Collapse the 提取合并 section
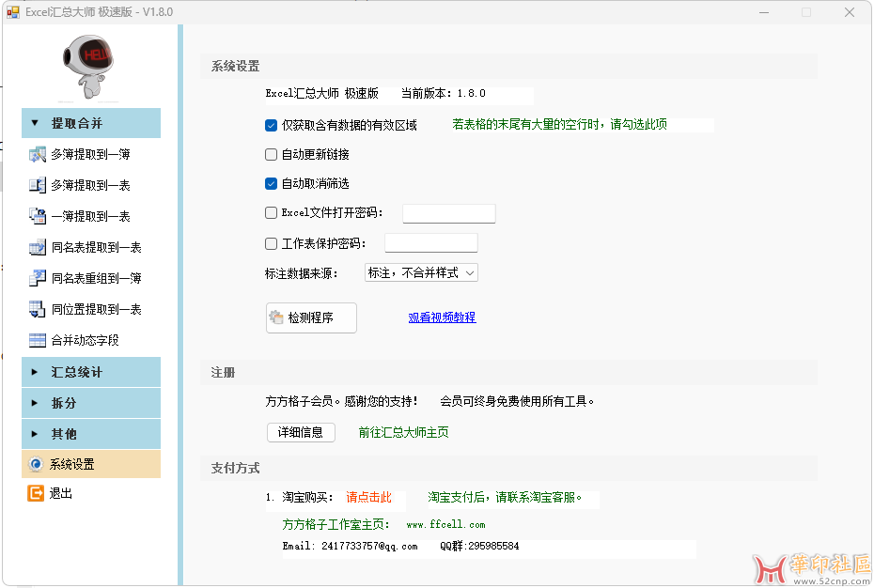This screenshot has height=588, width=874. click(91, 123)
